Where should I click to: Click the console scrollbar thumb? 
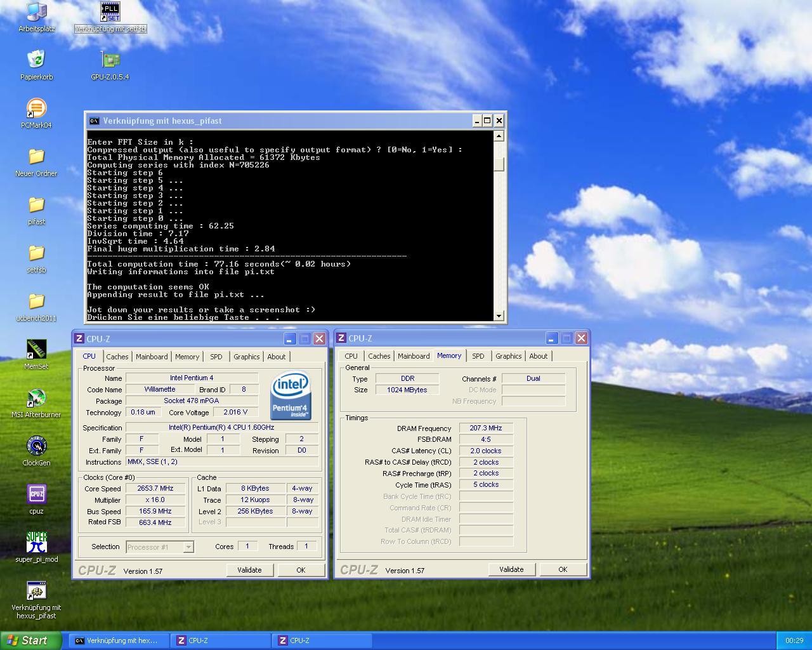[499, 164]
